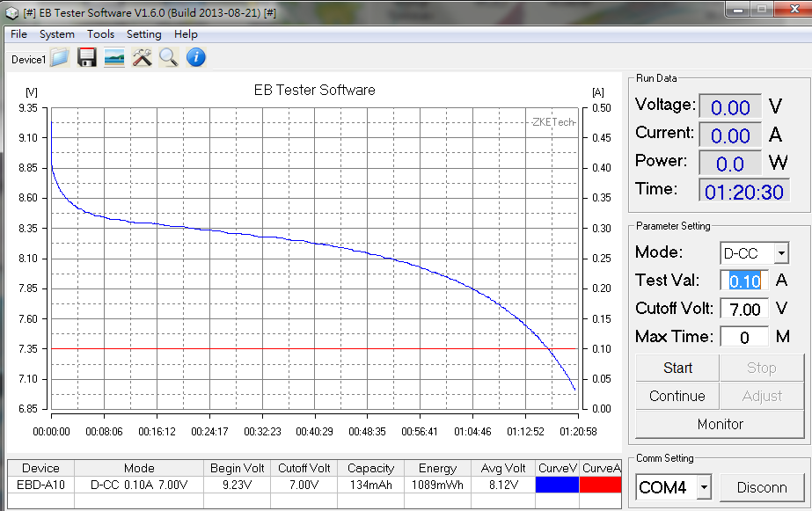Image resolution: width=812 pixels, height=511 pixels.
Task: Click the magnifying glass icon
Action: 168,58
